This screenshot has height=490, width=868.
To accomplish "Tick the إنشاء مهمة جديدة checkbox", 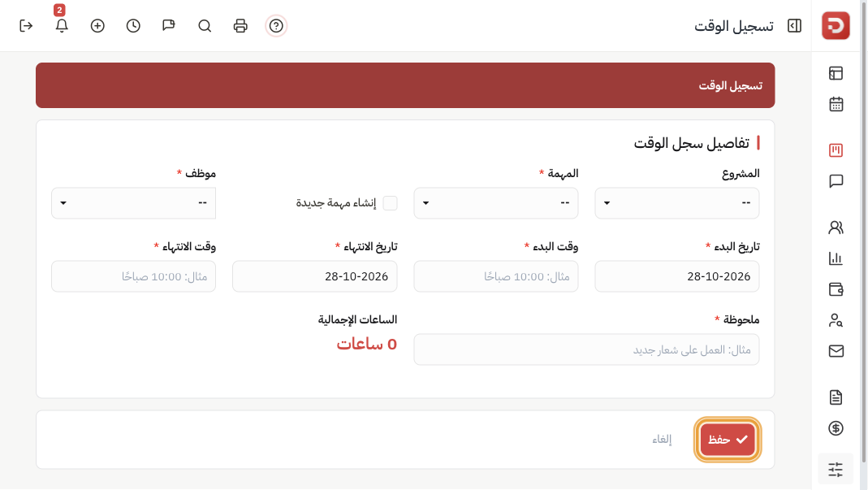I will (391, 203).
